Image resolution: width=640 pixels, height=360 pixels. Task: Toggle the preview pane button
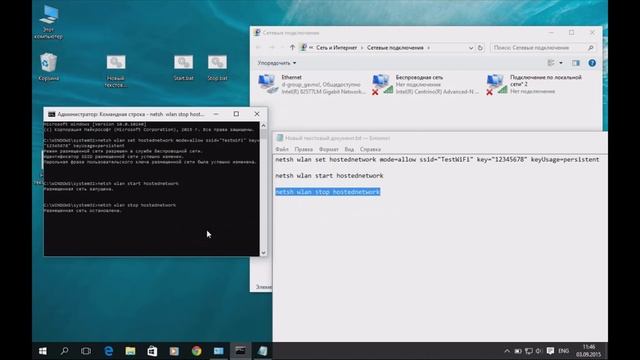pos(576,63)
